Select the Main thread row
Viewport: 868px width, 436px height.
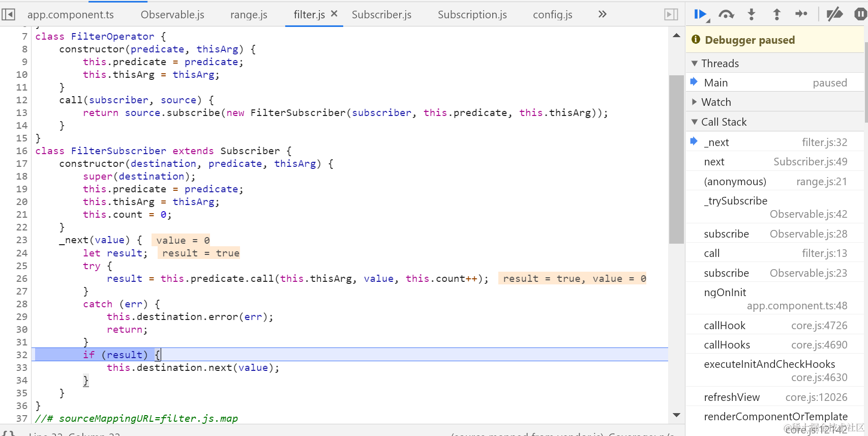(775, 82)
